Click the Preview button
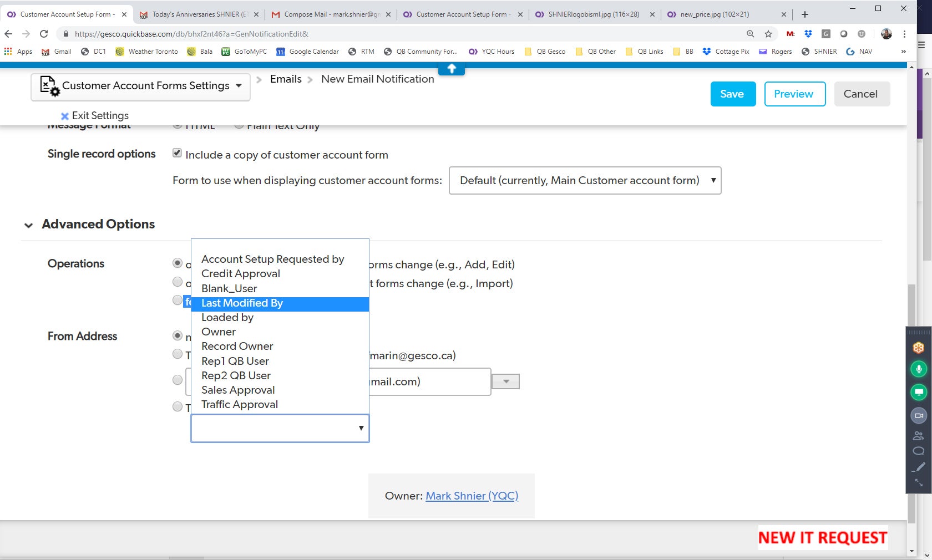 [x=794, y=94]
